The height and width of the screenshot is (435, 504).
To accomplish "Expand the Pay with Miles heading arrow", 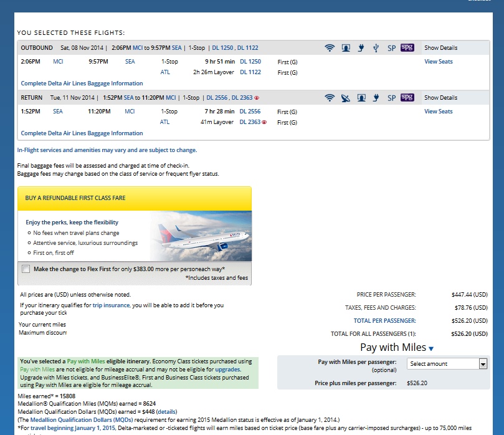I will pyautogui.click(x=430, y=349).
